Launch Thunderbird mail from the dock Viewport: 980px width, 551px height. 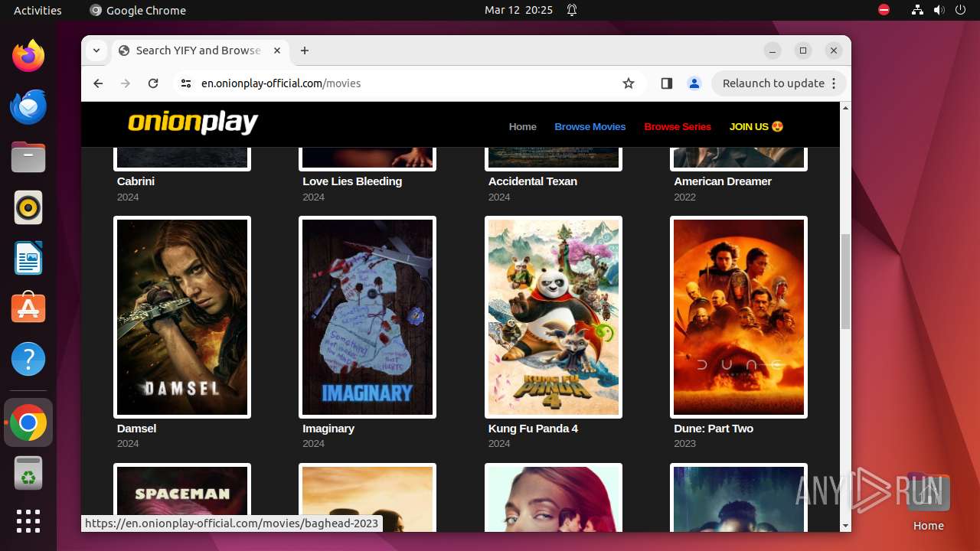[x=28, y=106]
